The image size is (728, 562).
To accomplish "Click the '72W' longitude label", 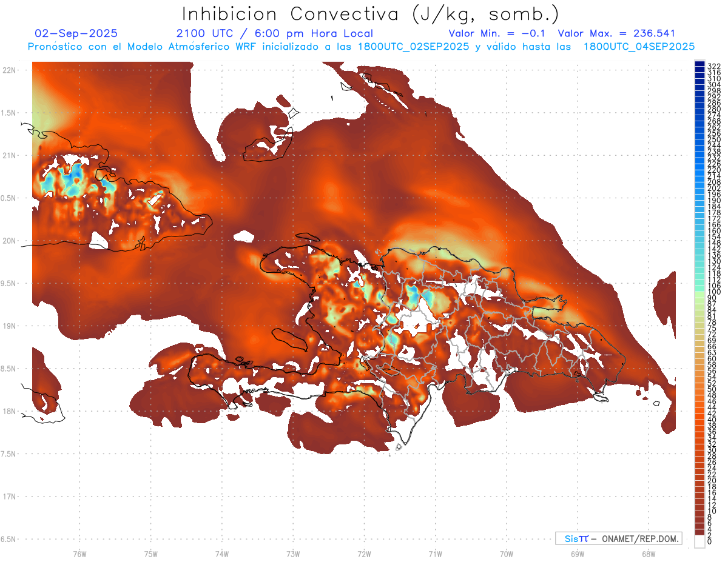I will [x=364, y=554].
